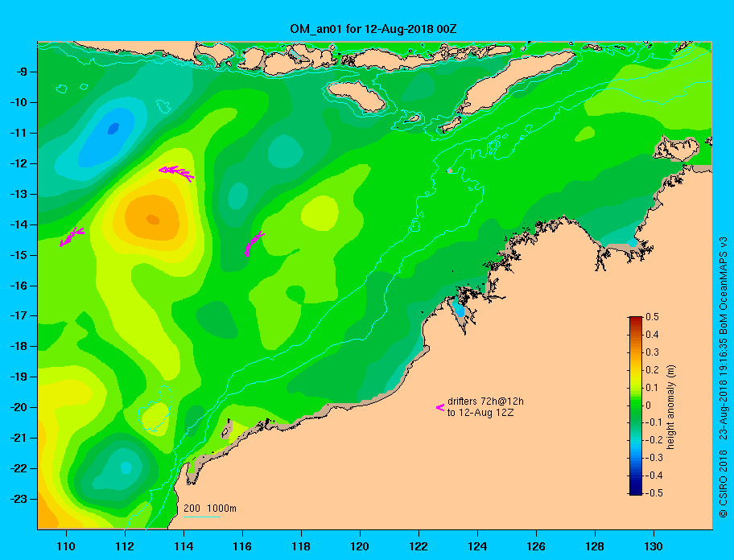This screenshot has width=734, height=560.
Task: Click the longitude axis label 114
Action: (183, 546)
